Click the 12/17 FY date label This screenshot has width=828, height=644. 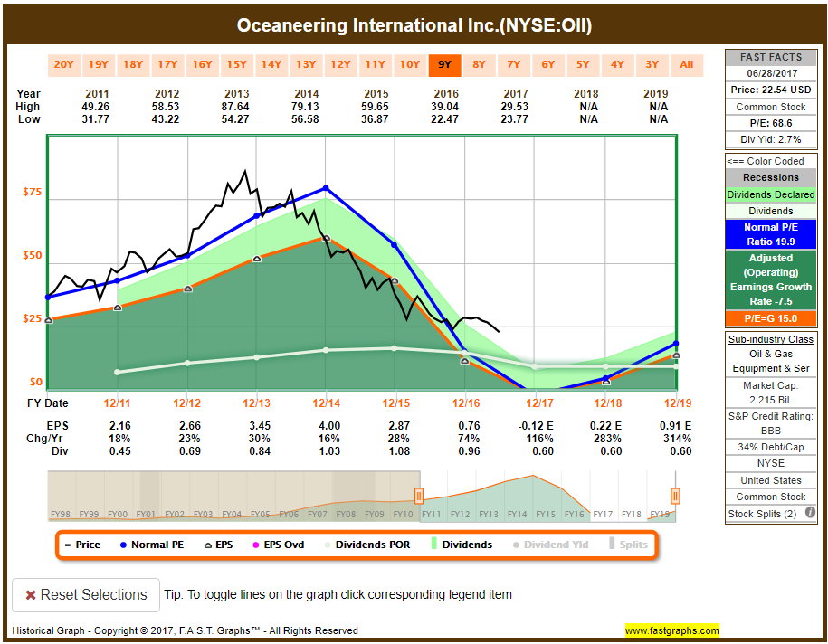(539, 403)
